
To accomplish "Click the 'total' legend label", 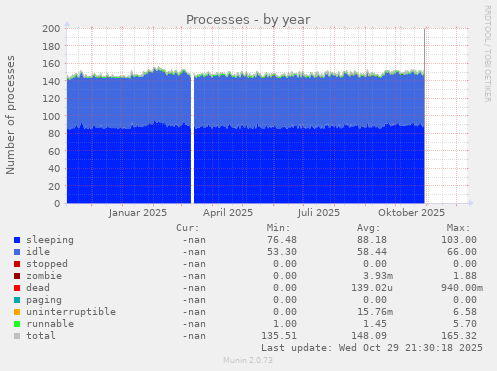I will tap(41, 336).
